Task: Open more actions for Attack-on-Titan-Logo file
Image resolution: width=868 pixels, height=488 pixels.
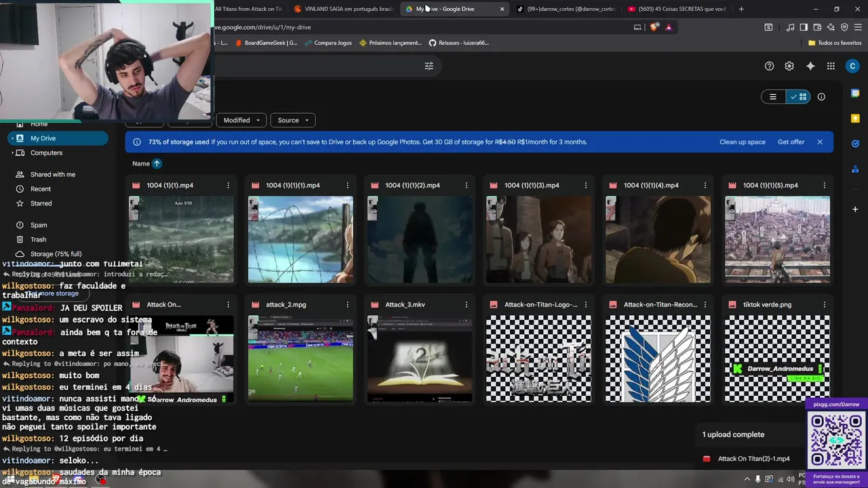Action: tap(586, 304)
